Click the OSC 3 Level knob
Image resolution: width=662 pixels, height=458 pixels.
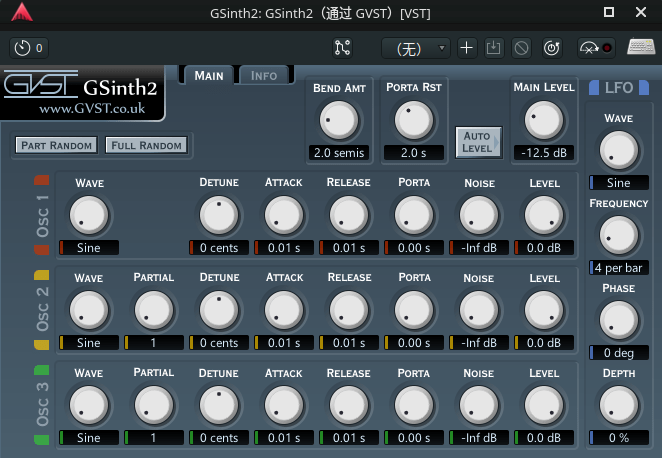coord(544,405)
